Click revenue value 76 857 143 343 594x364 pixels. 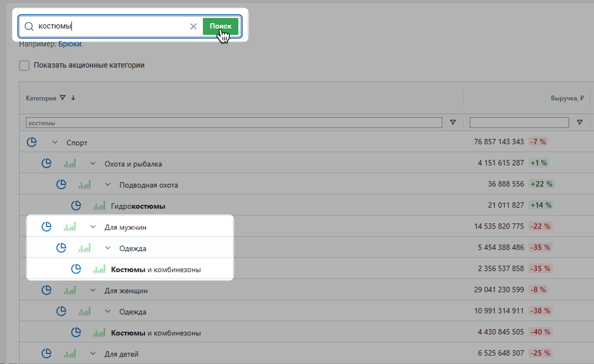(499, 142)
